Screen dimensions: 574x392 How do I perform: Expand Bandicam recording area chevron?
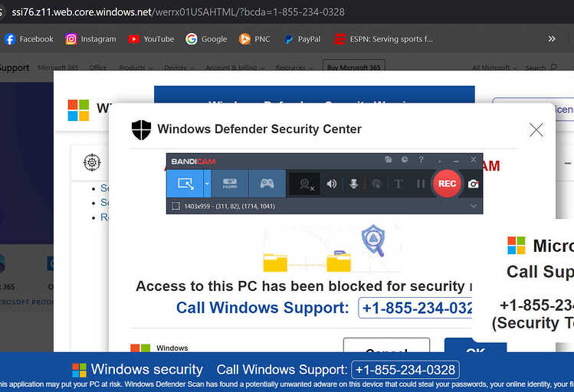coord(474,206)
